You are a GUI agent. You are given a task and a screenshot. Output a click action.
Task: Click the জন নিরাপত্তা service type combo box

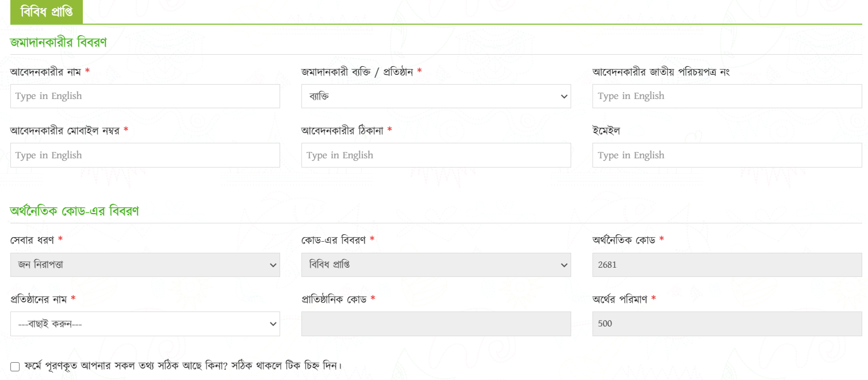tap(144, 265)
